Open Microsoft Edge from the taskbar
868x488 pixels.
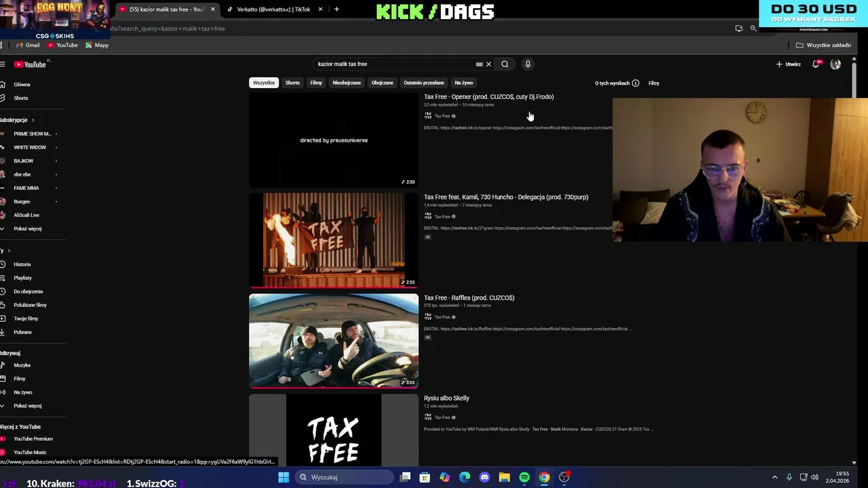465,477
